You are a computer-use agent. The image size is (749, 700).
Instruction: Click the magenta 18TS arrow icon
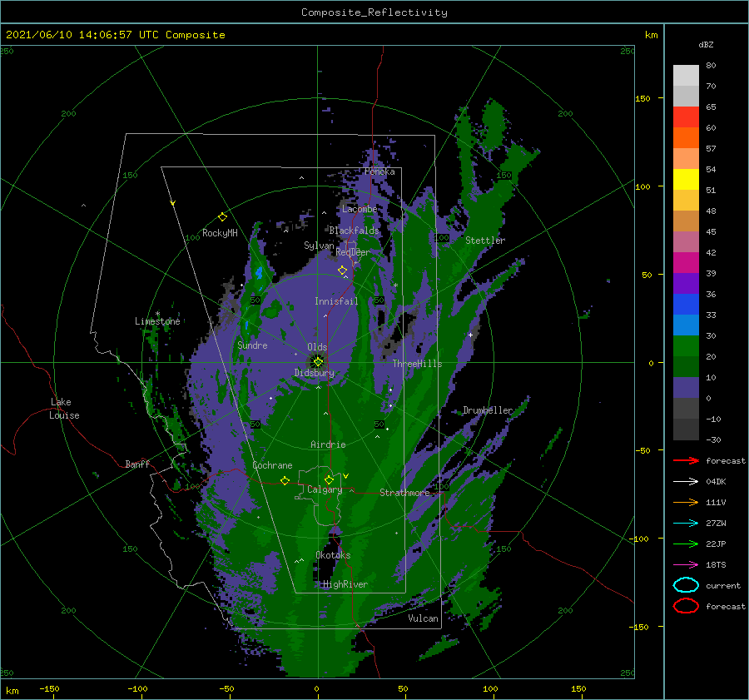(686, 565)
